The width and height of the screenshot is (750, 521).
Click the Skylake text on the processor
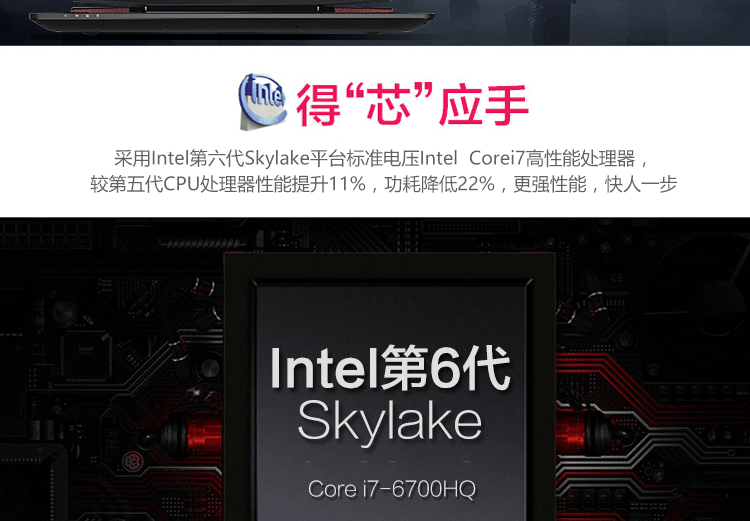coord(389,422)
